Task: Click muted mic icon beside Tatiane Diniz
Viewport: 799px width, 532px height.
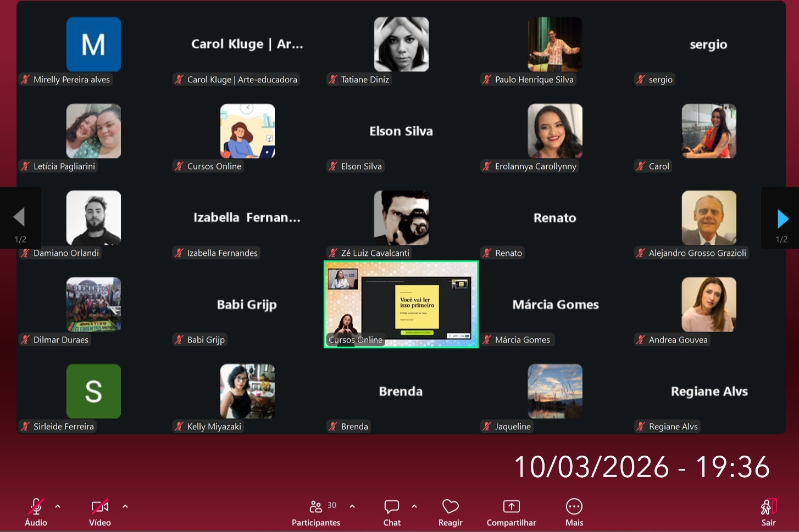Action: (333, 80)
